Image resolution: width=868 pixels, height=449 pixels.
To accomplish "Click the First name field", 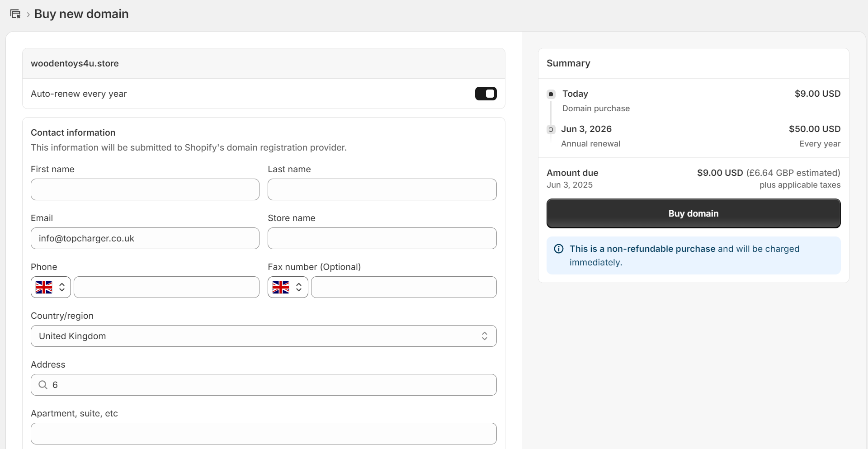I will 145,189.
